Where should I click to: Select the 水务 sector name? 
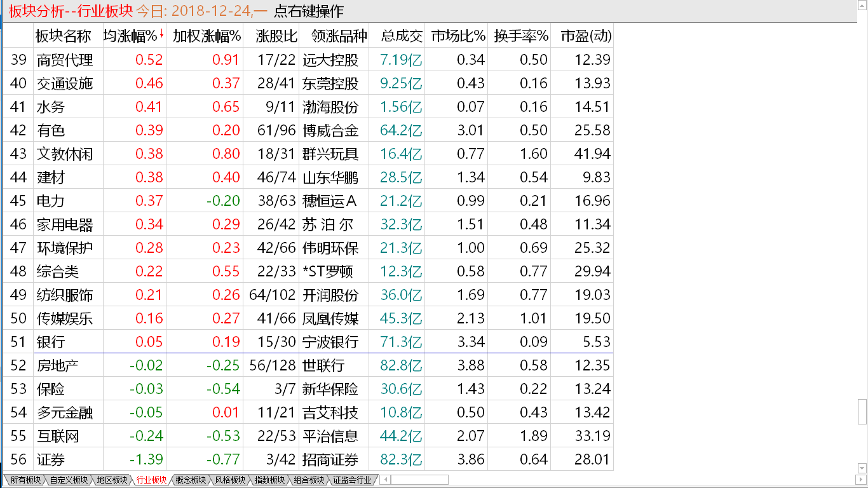(x=51, y=107)
